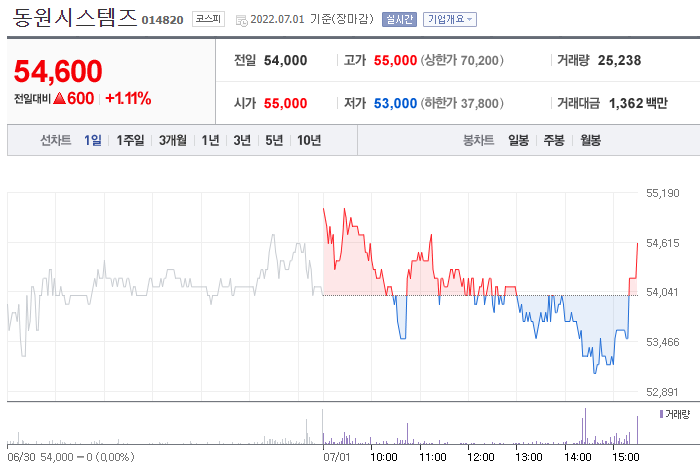Click the 52,891 price axis label

click(x=662, y=392)
